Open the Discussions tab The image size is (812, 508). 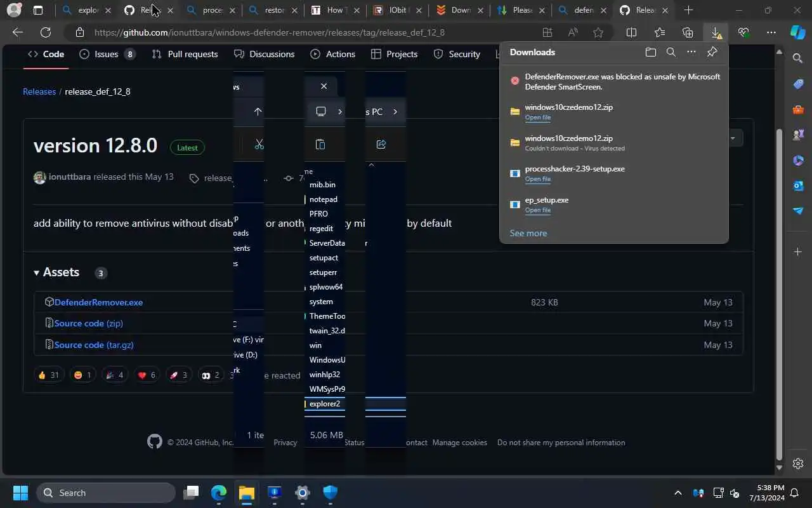265,54
